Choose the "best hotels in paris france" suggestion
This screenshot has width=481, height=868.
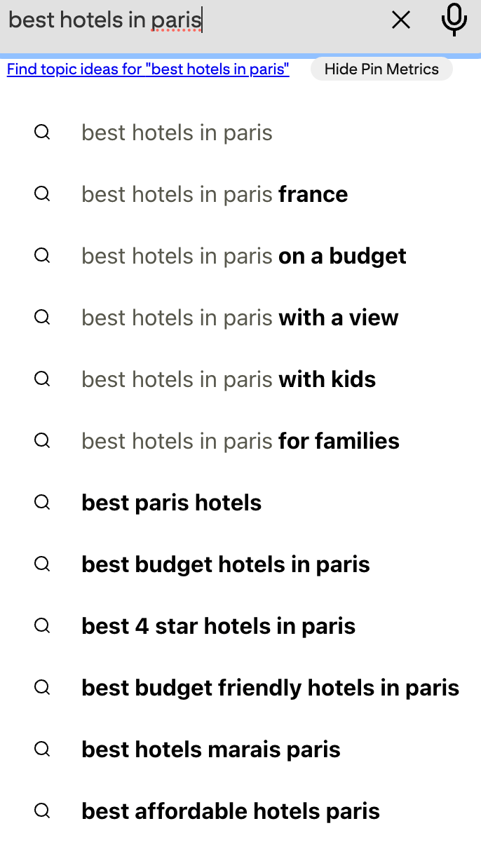(215, 194)
